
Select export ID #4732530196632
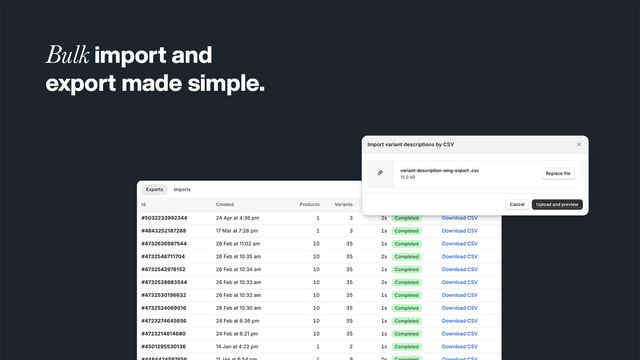163,295
